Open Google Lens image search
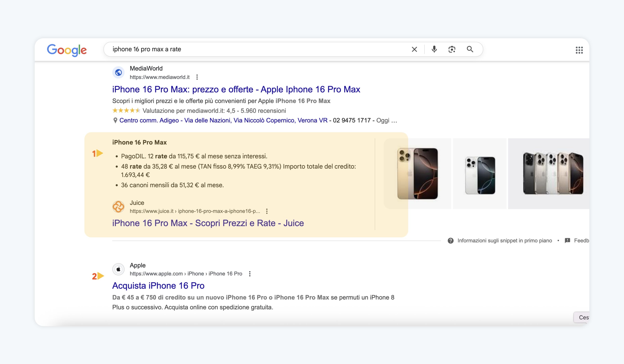624x364 pixels. pos(452,49)
